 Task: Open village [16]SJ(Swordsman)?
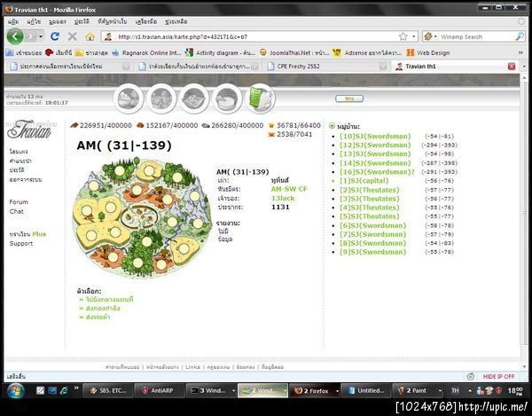click(x=378, y=172)
